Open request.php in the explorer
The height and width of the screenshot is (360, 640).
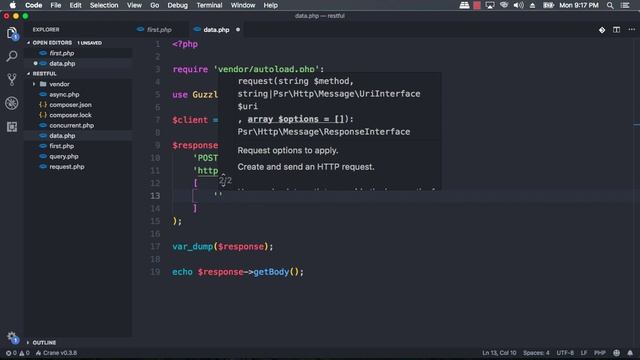point(67,167)
